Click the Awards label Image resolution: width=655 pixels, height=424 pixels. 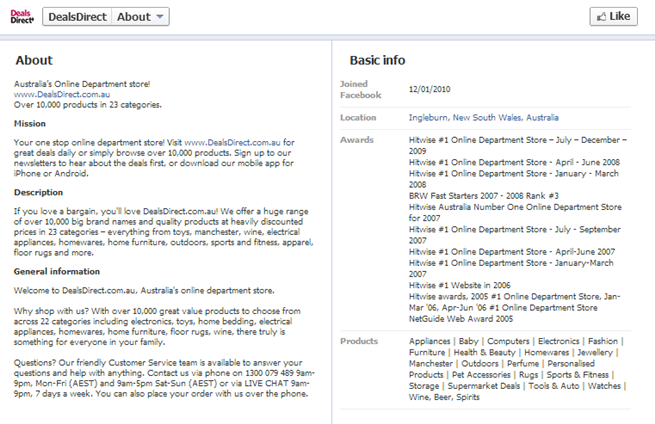(357, 140)
